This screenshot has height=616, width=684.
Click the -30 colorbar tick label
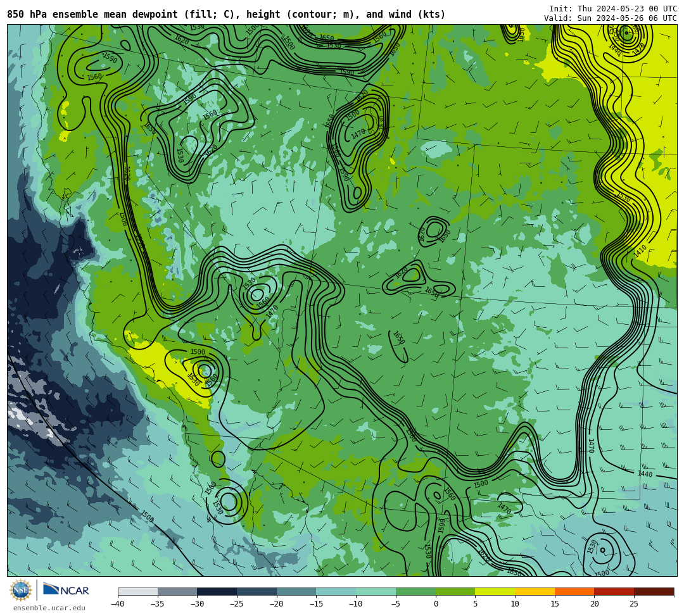click(x=197, y=604)
